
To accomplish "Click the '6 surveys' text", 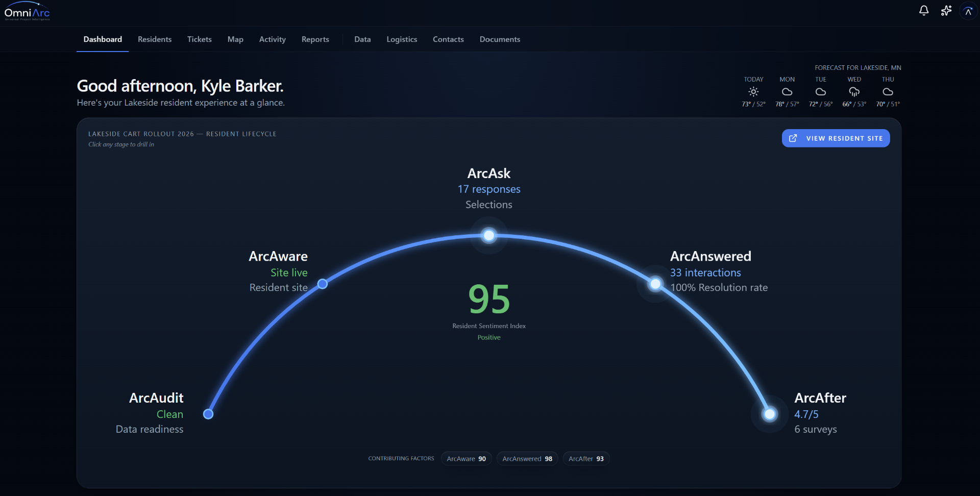I will [816, 430].
